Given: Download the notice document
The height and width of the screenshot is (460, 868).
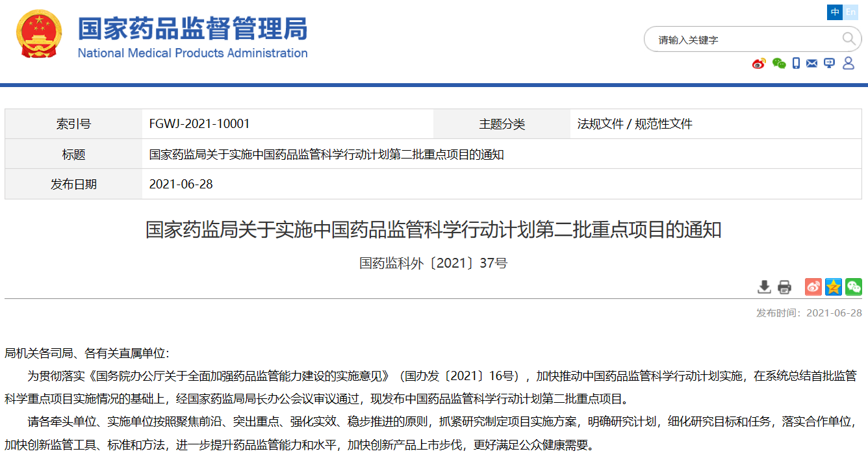Looking at the screenshot, I should 764,287.
